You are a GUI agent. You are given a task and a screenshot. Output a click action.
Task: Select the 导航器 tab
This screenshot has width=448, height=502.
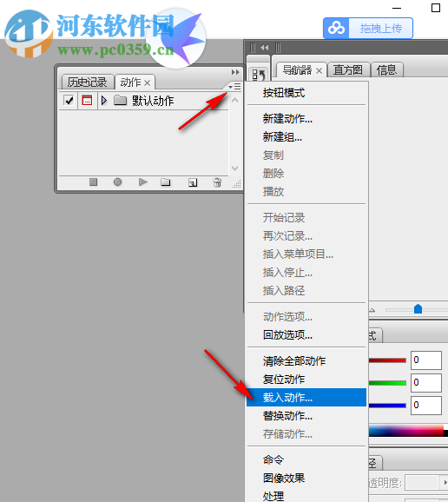tap(297, 70)
